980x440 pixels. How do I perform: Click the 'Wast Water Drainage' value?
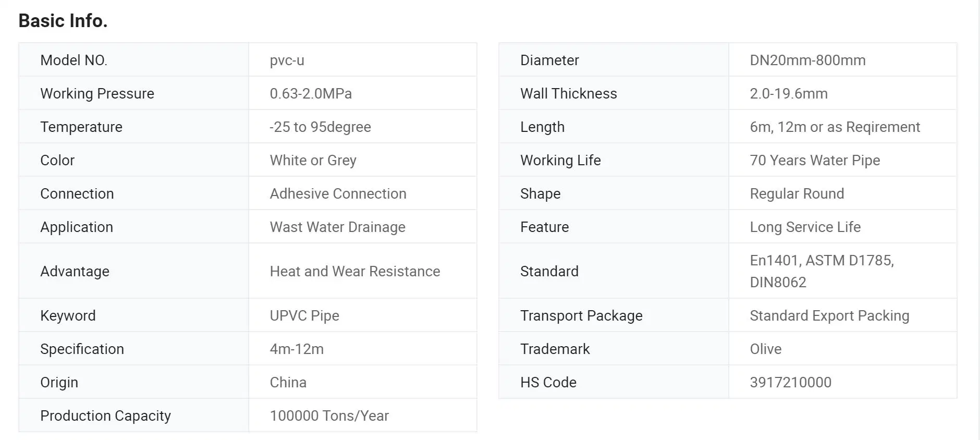[337, 227]
